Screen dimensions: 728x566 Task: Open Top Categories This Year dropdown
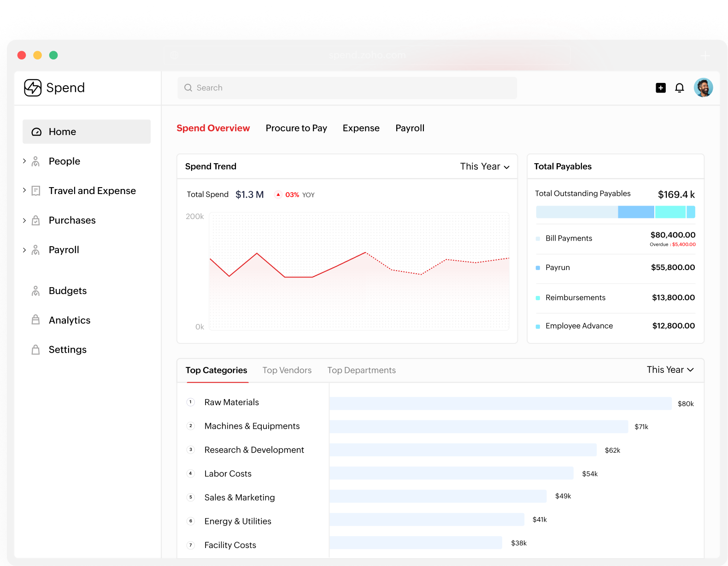coord(670,370)
